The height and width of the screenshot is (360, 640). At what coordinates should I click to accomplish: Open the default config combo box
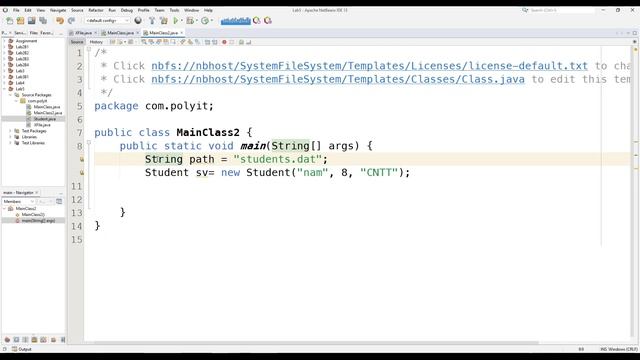pos(107,20)
